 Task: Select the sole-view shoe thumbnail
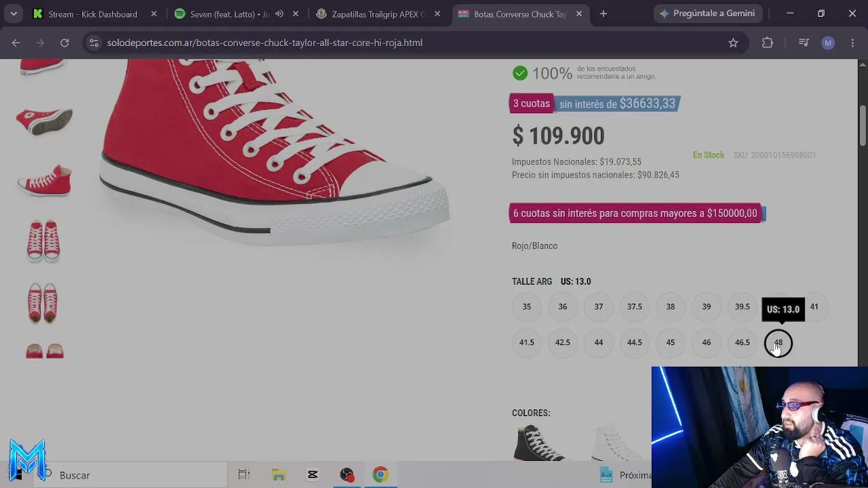pos(44,121)
